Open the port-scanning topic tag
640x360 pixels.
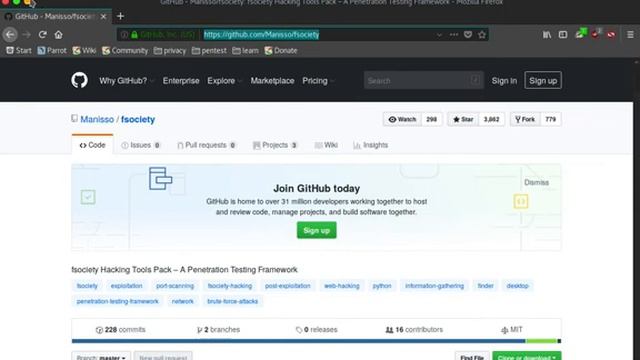click(175, 286)
